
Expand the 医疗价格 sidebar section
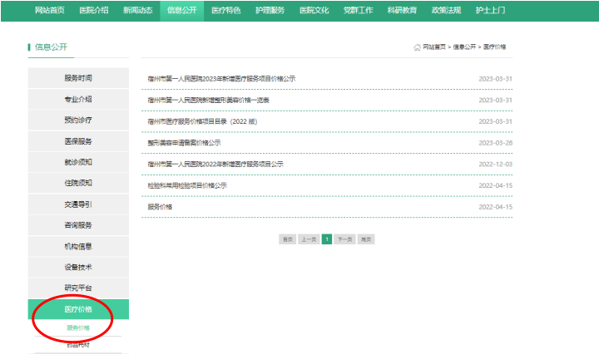tap(78, 309)
